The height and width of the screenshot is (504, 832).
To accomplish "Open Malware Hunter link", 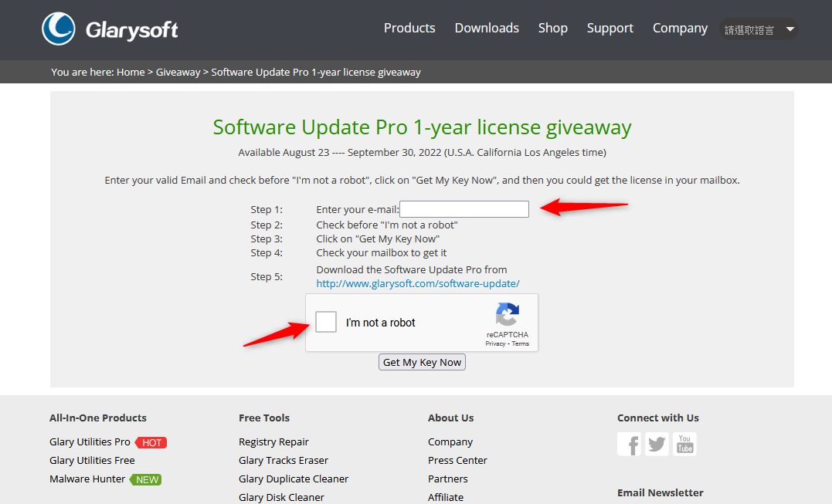I will coord(87,479).
